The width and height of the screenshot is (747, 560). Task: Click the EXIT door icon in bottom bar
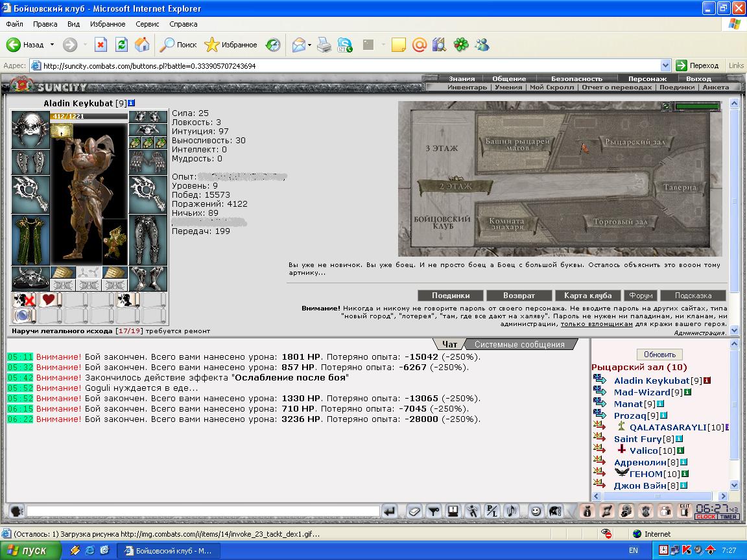coord(685,511)
